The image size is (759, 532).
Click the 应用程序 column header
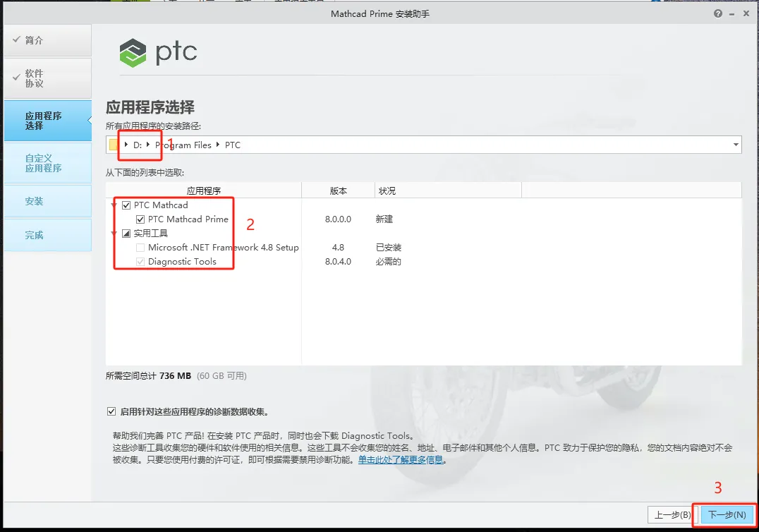pyautogui.click(x=204, y=191)
